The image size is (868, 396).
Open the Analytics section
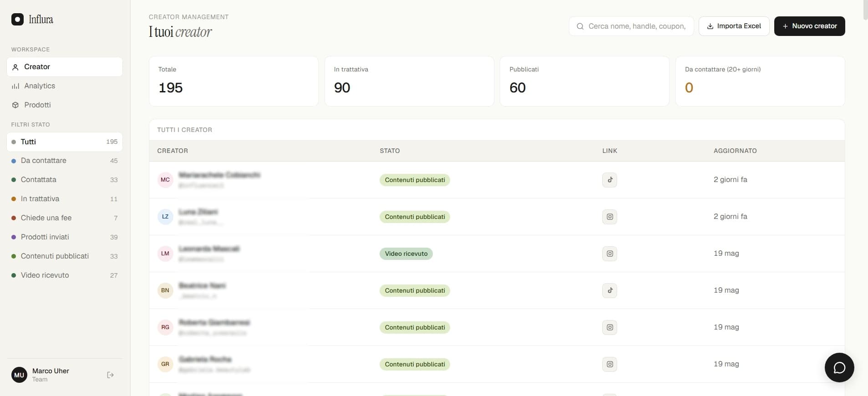click(x=65, y=86)
